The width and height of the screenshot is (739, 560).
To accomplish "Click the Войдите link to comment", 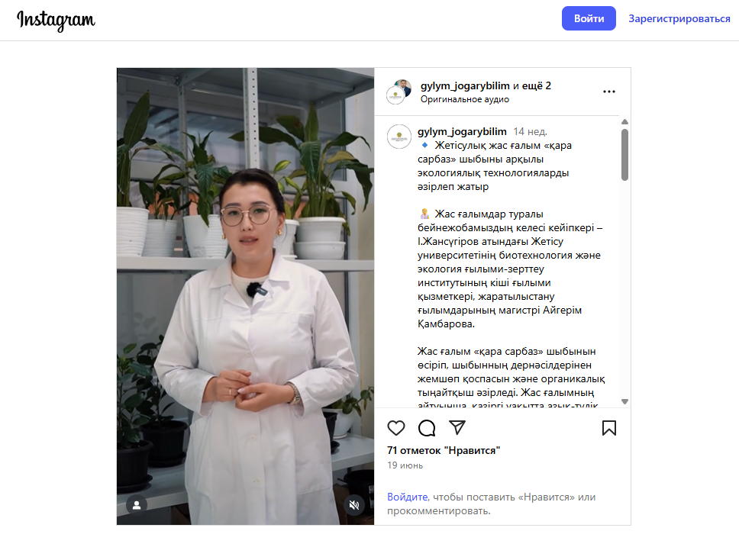I will coord(408,497).
